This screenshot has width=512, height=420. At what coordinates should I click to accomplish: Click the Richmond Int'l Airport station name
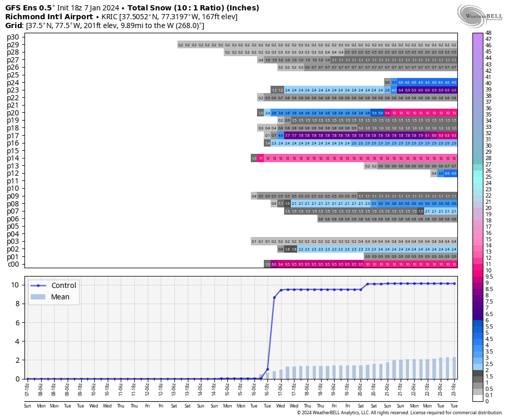point(49,17)
